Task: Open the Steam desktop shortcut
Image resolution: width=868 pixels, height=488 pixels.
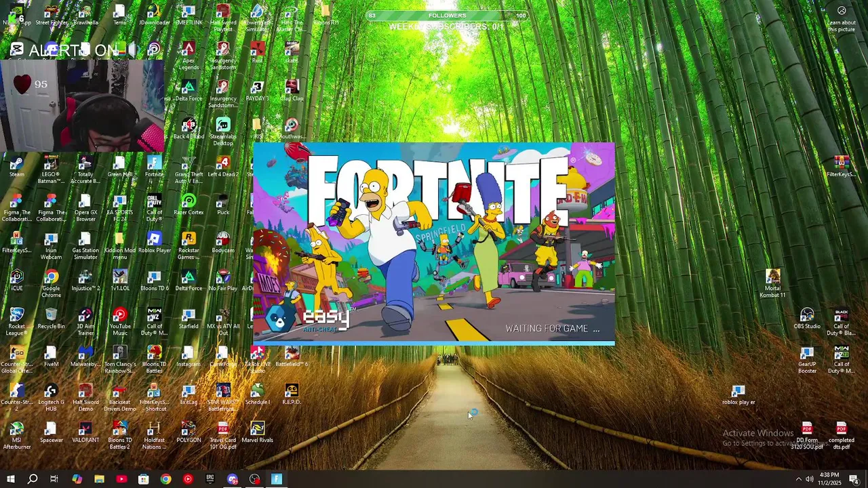Action: pyautogui.click(x=17, y=167)
